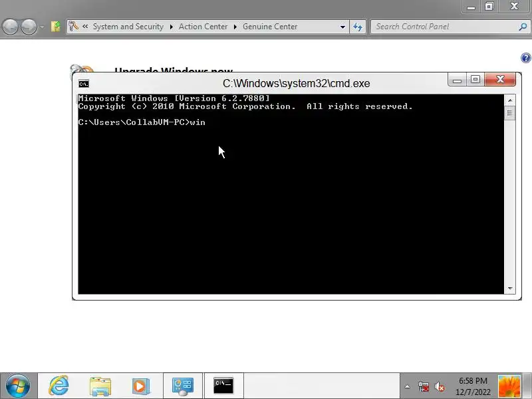
Task: Click the cmd scrollbar down arrow
Action: tap(509, 289)
